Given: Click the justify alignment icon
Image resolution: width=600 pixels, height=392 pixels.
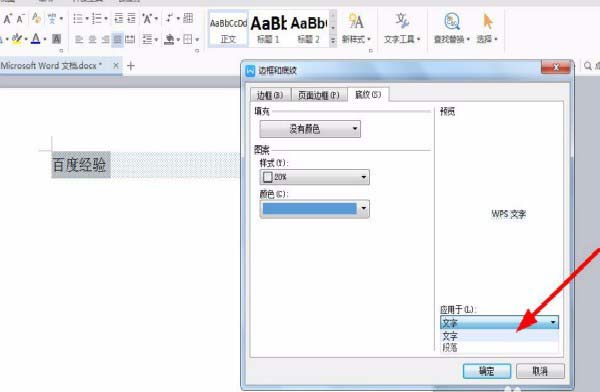Looking at the screenshot, I should (117, 39).
